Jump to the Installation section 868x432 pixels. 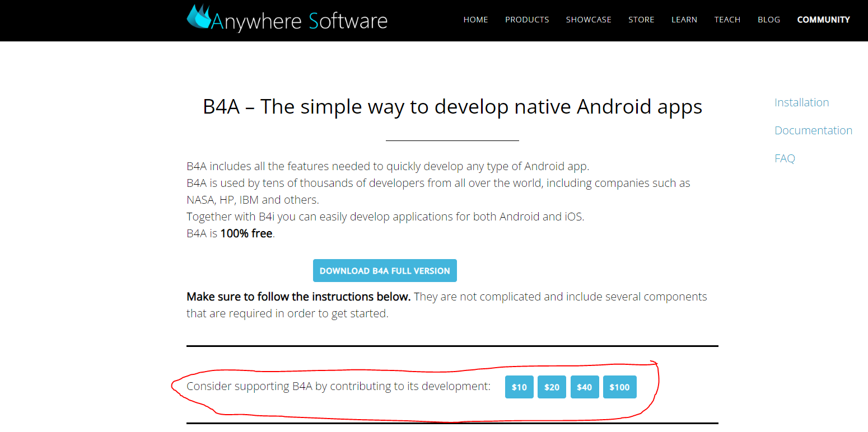click(x=801, y=102)
